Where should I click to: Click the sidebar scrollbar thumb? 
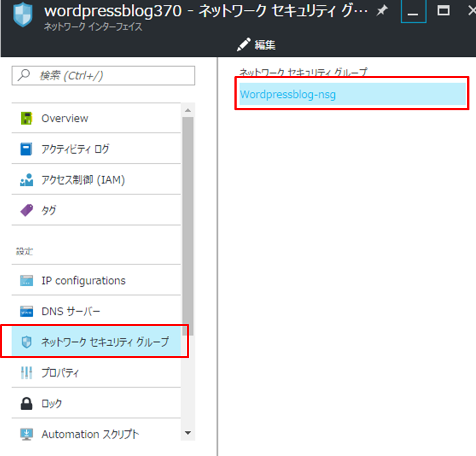[188, 226]
